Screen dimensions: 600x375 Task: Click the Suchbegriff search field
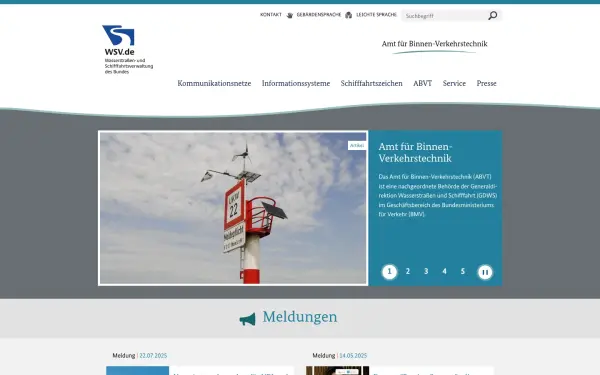[x=444, y=16]
